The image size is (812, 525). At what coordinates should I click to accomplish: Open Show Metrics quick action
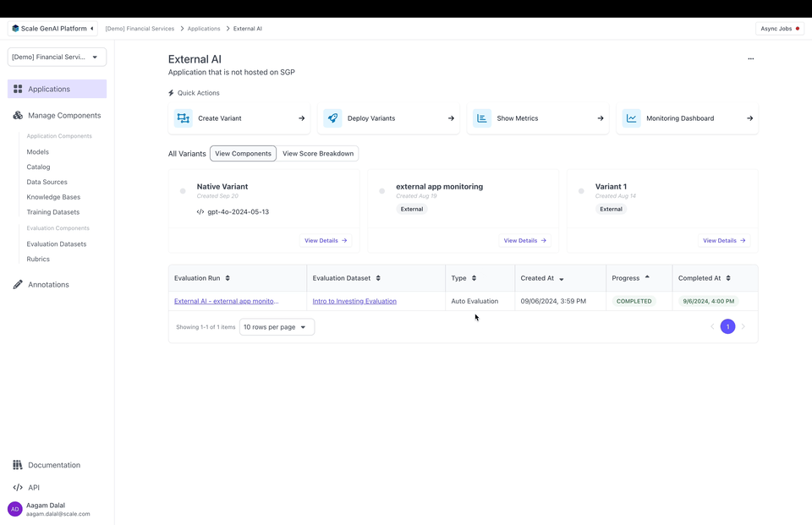coord(538,118)
